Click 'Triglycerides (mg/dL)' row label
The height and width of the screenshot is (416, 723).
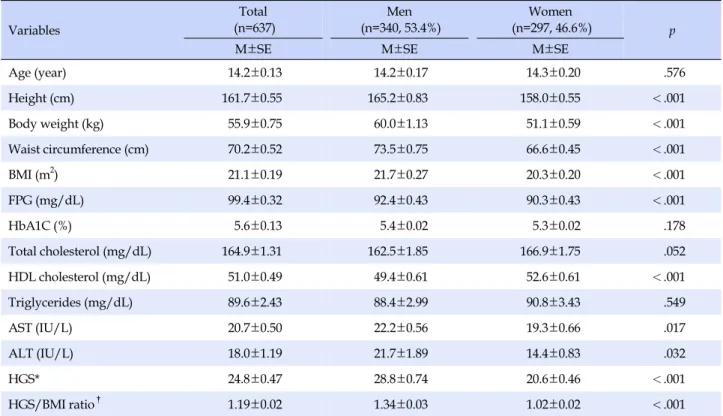point(71,303)
